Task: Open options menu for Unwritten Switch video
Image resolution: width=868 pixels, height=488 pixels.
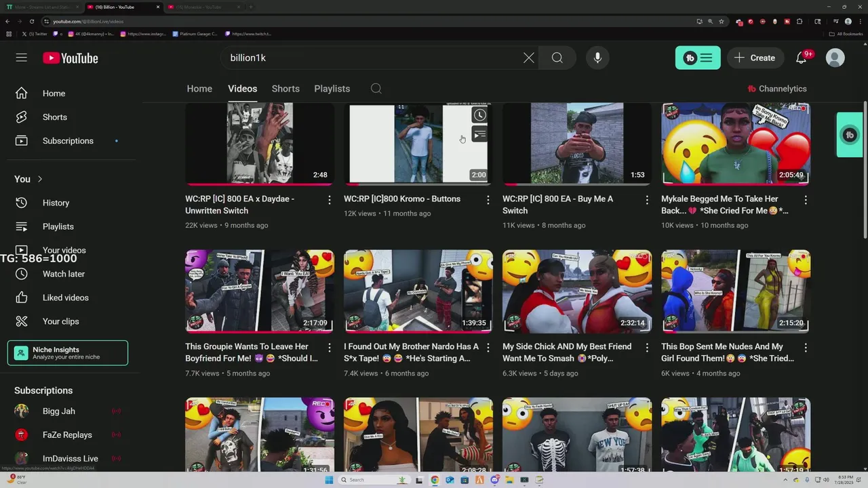Action: (330, 200)
